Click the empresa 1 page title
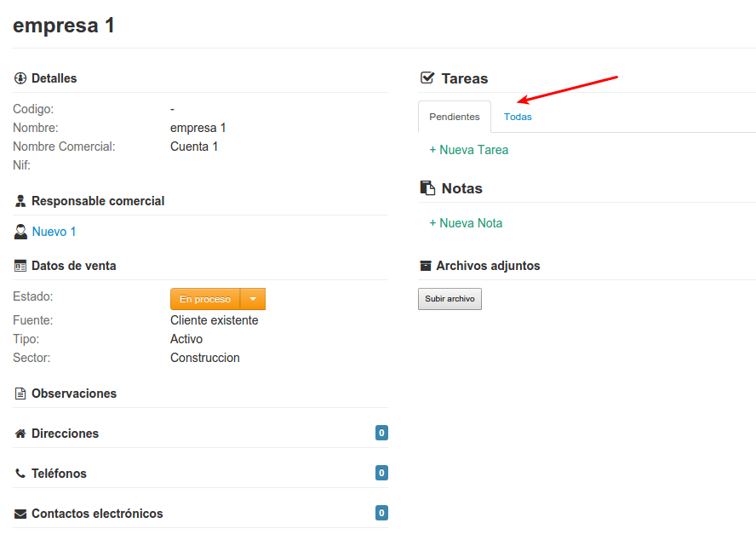Screen dimensions: 756x546 64,26
